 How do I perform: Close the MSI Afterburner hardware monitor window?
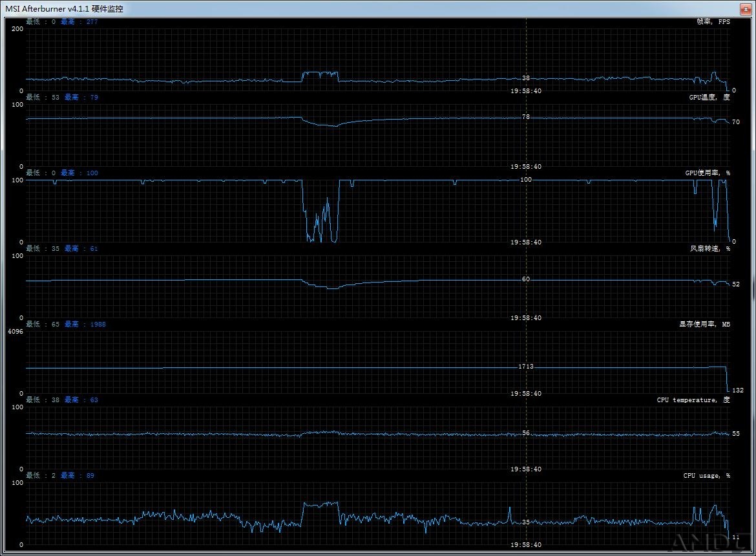(746, 8)
